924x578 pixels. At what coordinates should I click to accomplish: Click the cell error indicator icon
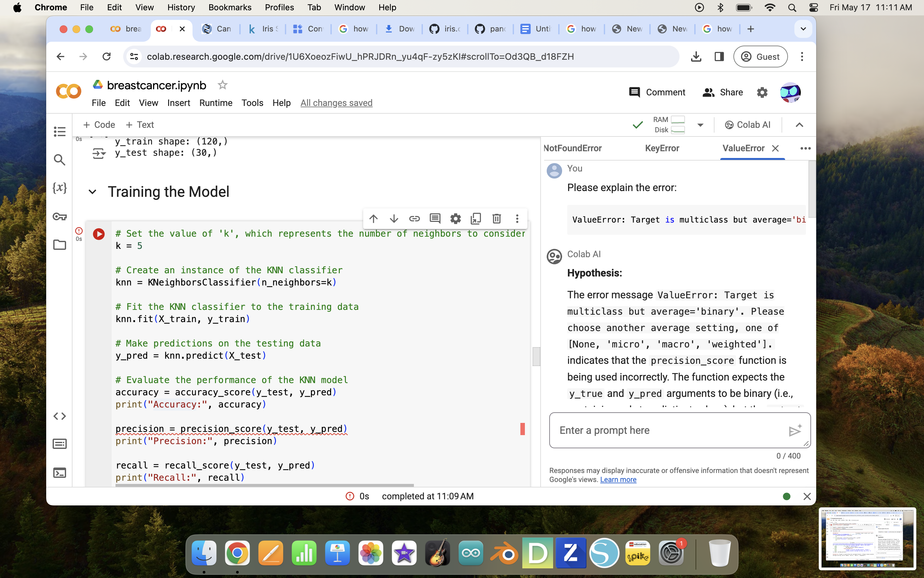(79, 231)
